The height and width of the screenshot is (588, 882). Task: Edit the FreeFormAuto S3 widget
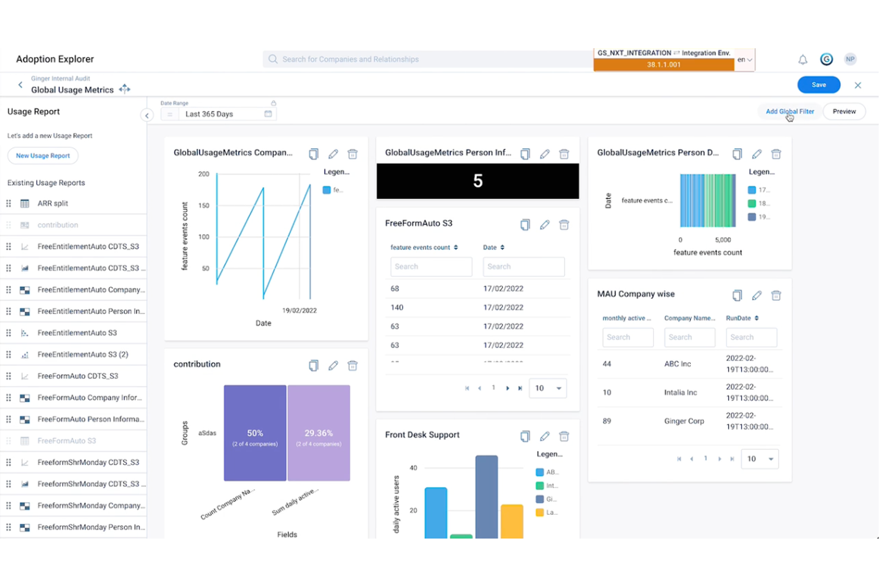pyautogui.click(x=545, y=225)
